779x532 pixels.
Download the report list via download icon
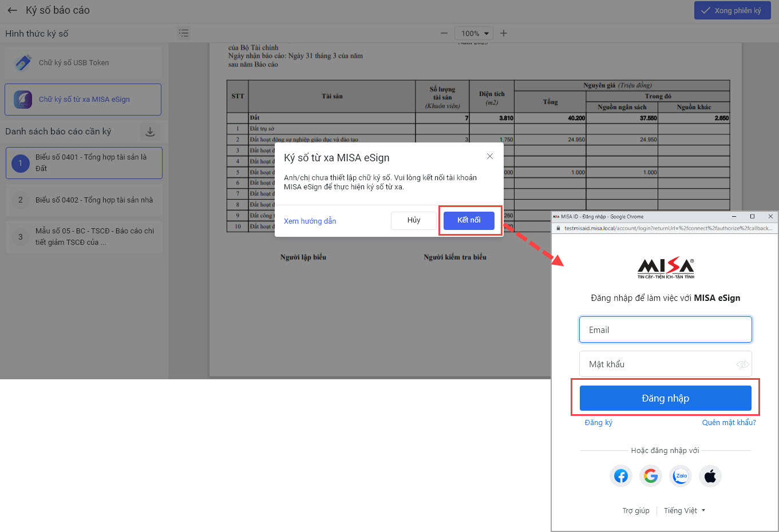coord(150,132)
